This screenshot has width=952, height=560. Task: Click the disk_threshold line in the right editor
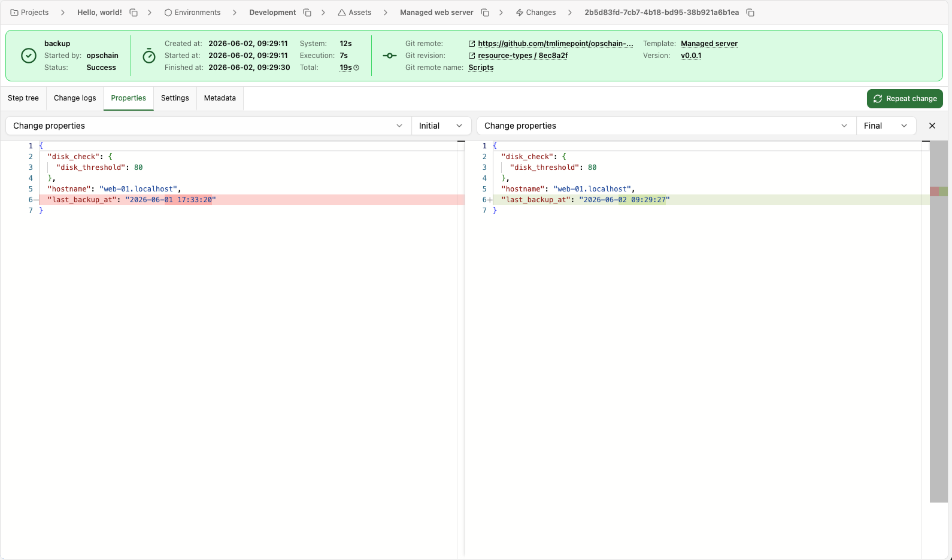(x=553, y=168)
